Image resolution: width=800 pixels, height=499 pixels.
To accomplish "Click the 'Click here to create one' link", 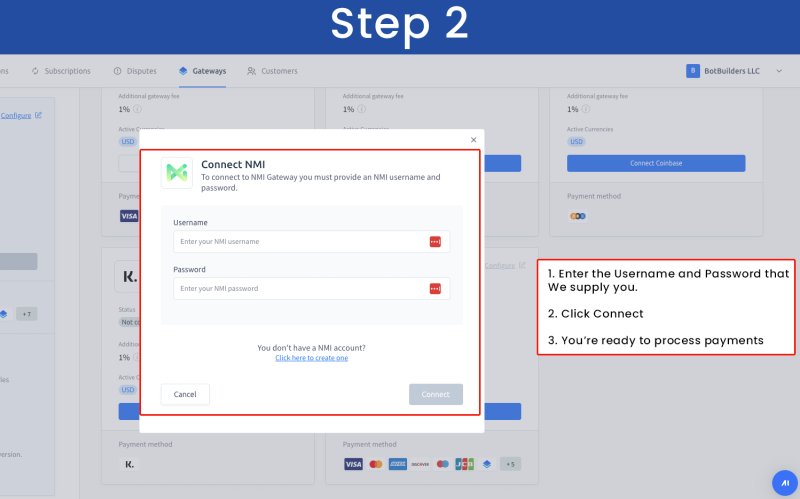I will [312, 358].
